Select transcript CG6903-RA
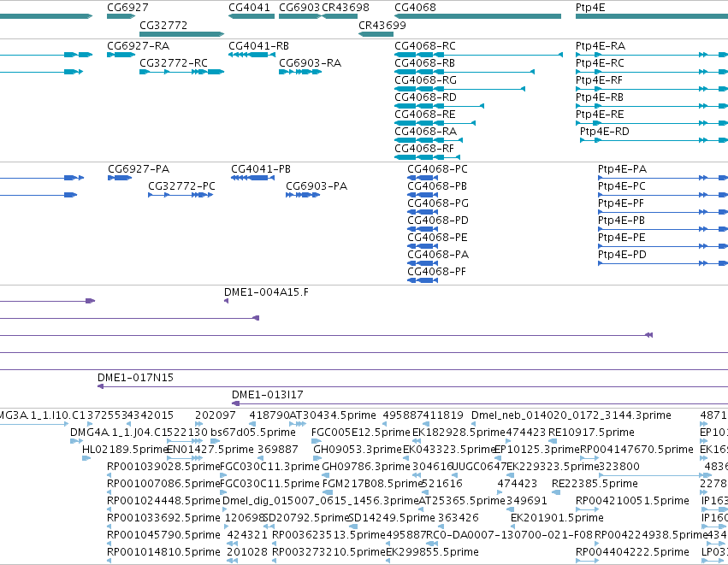Screen dimensions: 728x565 (x=300, y=72)
